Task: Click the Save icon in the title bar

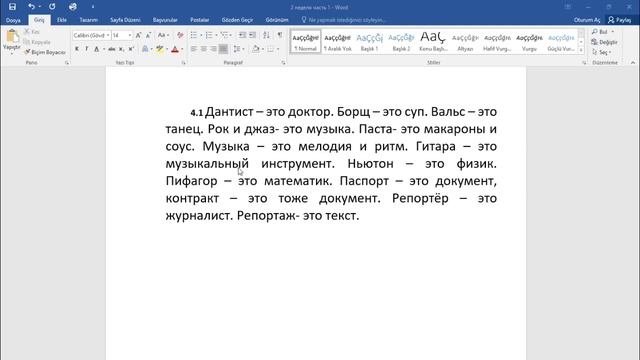Action: [x=12, y=7]
